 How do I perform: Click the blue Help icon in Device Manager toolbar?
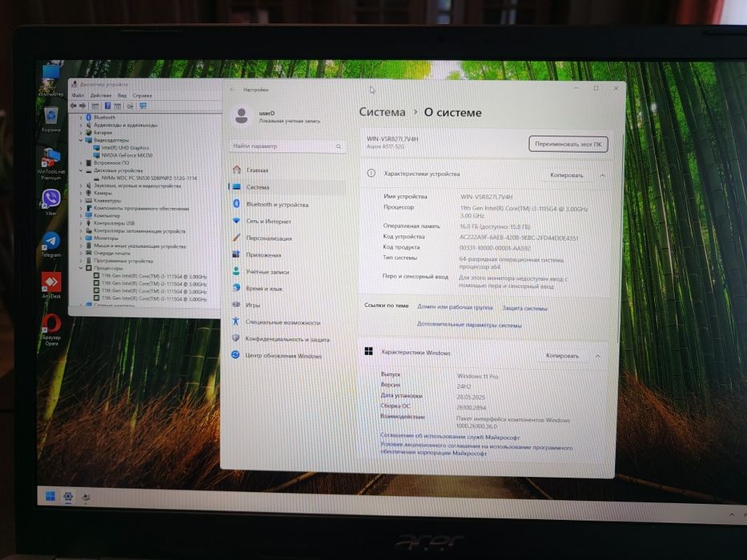107,106
